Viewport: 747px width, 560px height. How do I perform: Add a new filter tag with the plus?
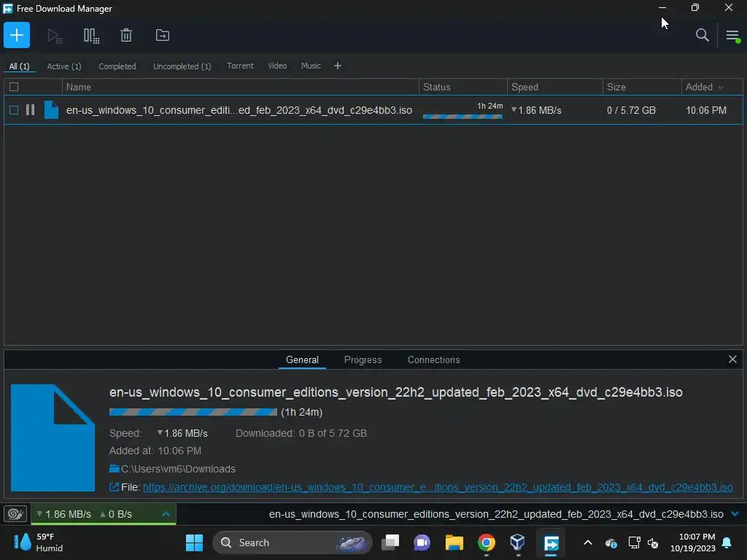[337, 66]
